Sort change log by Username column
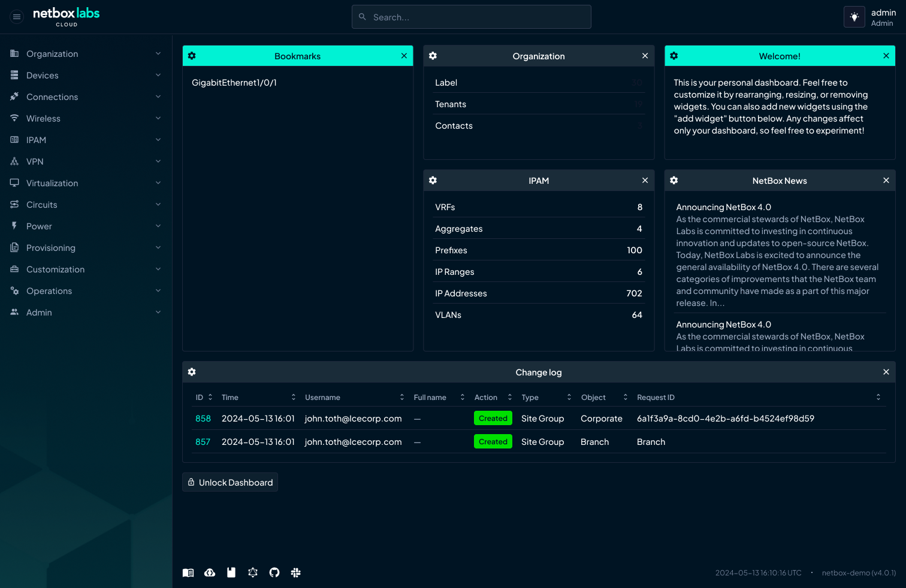The width and height of the screenshot is (906, 588). point(355,397)
